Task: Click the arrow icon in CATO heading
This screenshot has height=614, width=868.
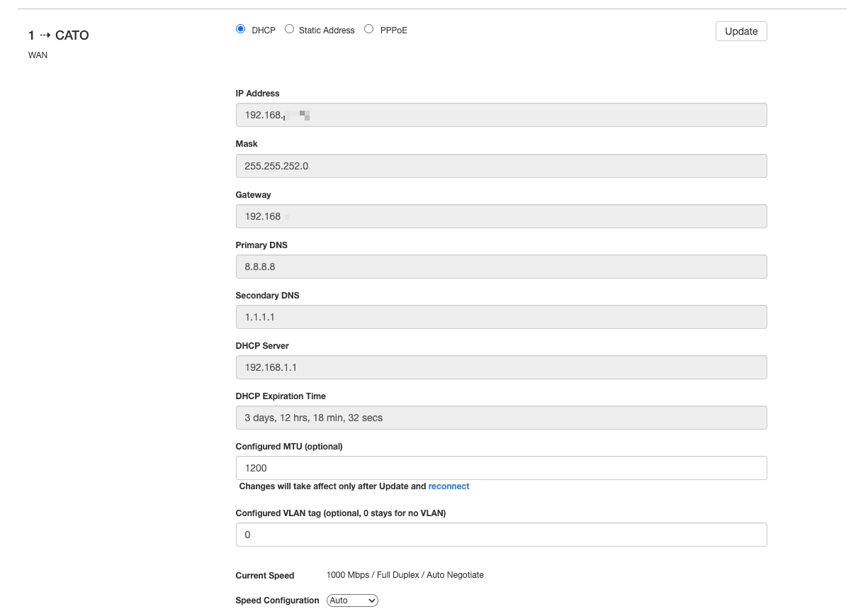Action: click(x=45, y=35)
